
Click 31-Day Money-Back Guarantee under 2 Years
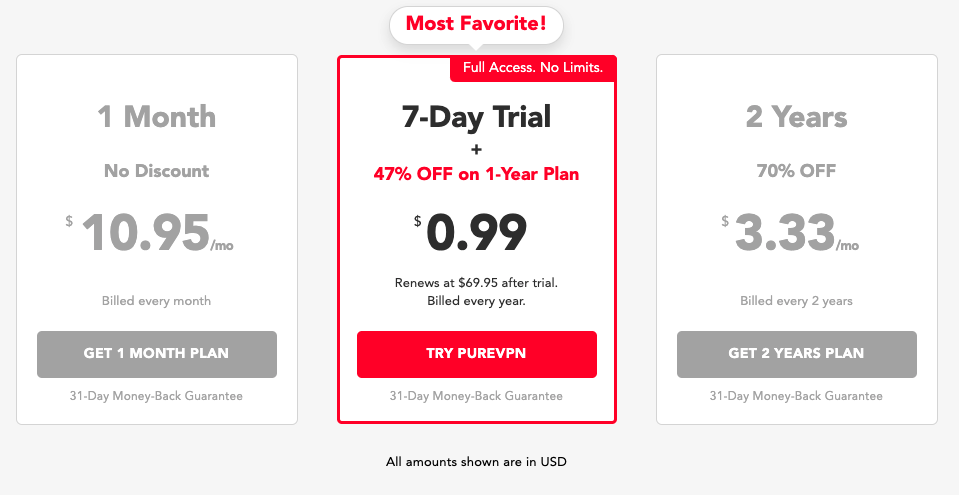796,396
